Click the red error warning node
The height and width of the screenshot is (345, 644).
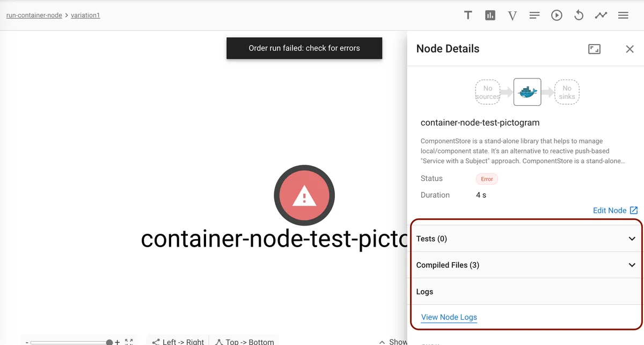304,197
